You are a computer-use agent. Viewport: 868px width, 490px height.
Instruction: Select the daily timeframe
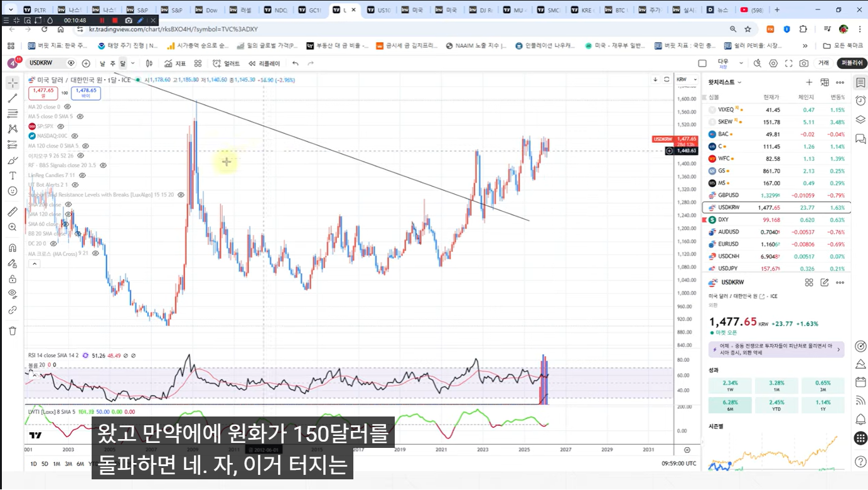[102, 63]
